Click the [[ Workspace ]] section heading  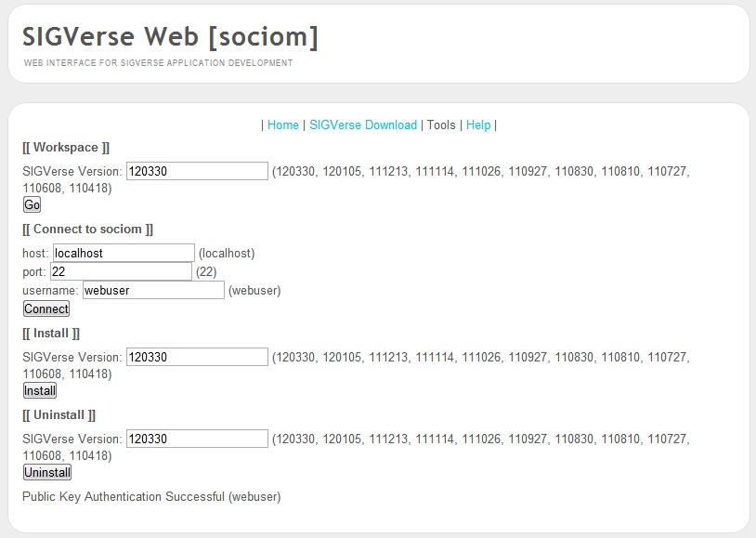66,147
